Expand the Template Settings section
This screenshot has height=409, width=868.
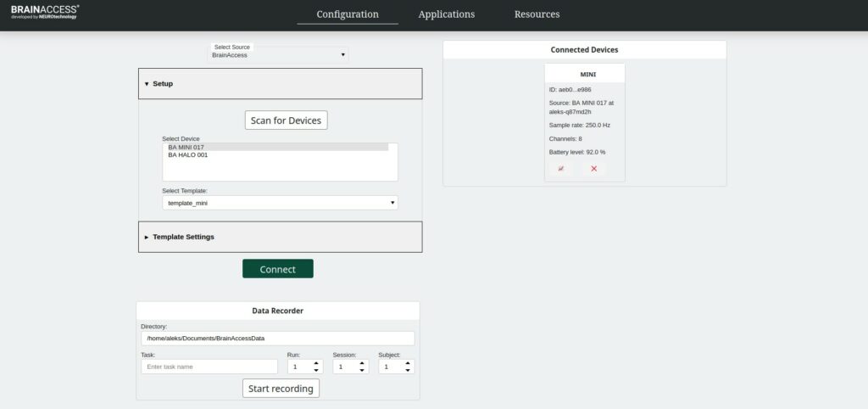[x=280, y=237]
